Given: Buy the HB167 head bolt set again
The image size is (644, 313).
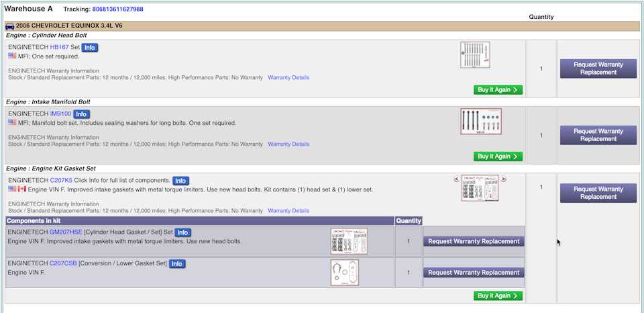Looking at the screenshot, I should point(498,90).
